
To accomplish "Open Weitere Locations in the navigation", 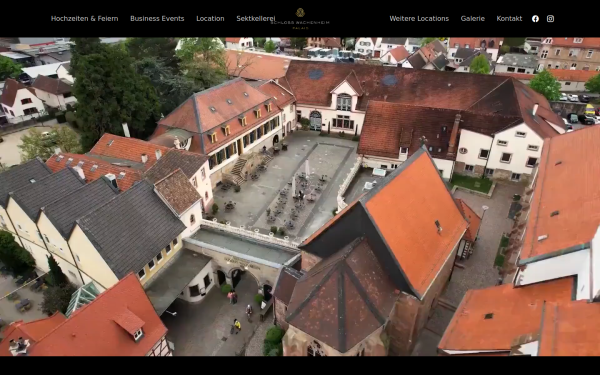I will coord(419,18).
